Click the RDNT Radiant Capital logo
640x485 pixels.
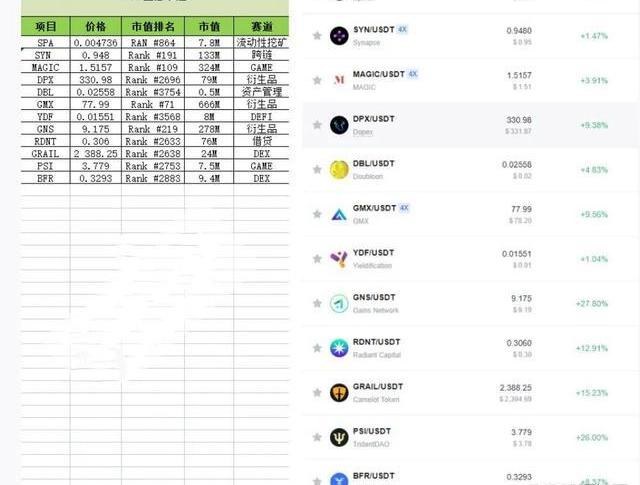339,348
